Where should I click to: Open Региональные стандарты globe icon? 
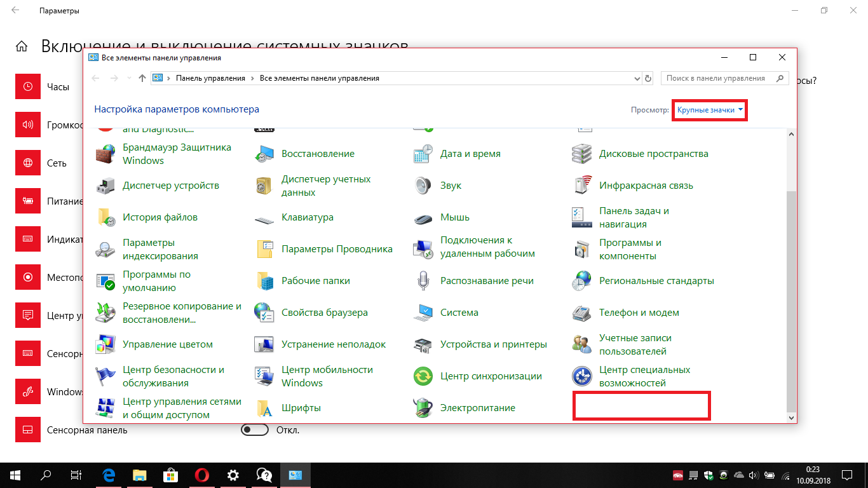(x=582, y=281)
